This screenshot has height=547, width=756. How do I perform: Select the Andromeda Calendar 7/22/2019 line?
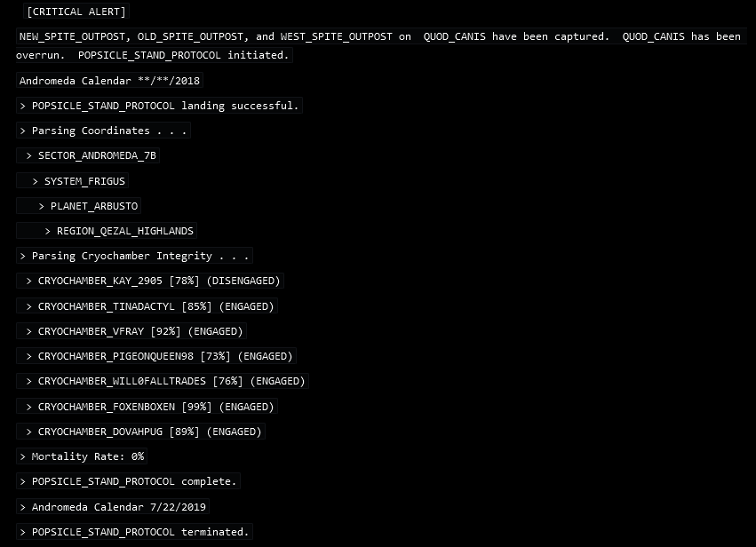[113, 507]
